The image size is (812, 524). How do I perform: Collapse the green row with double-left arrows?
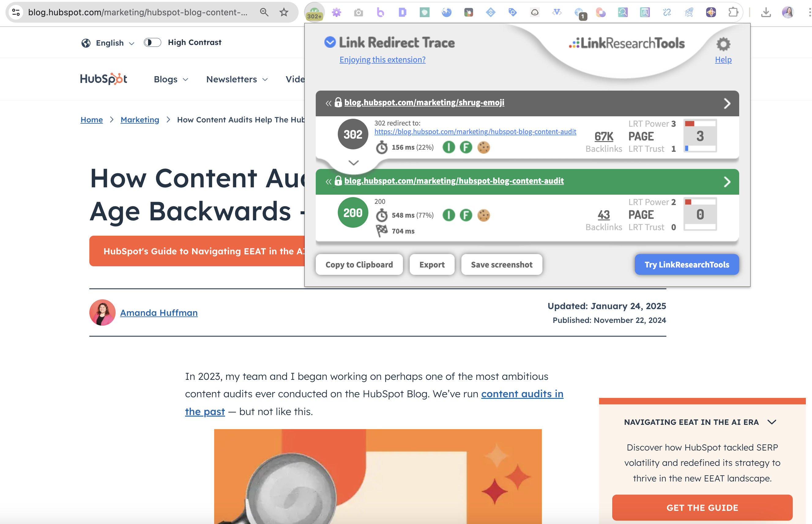tap(328, 182)
